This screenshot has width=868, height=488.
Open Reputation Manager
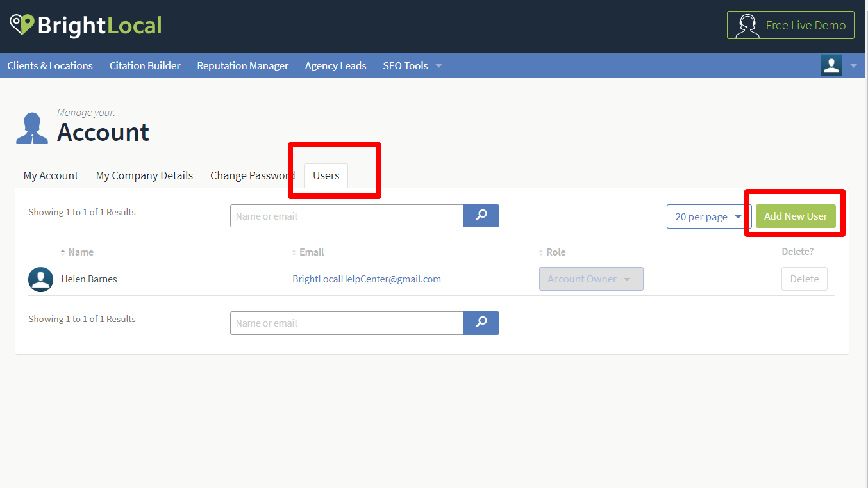pyautogui.click(x=243, y=65)
